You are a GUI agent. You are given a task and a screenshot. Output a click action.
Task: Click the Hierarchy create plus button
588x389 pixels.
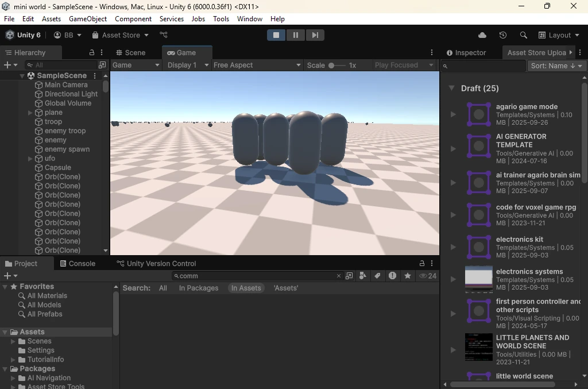click(10, 65)
